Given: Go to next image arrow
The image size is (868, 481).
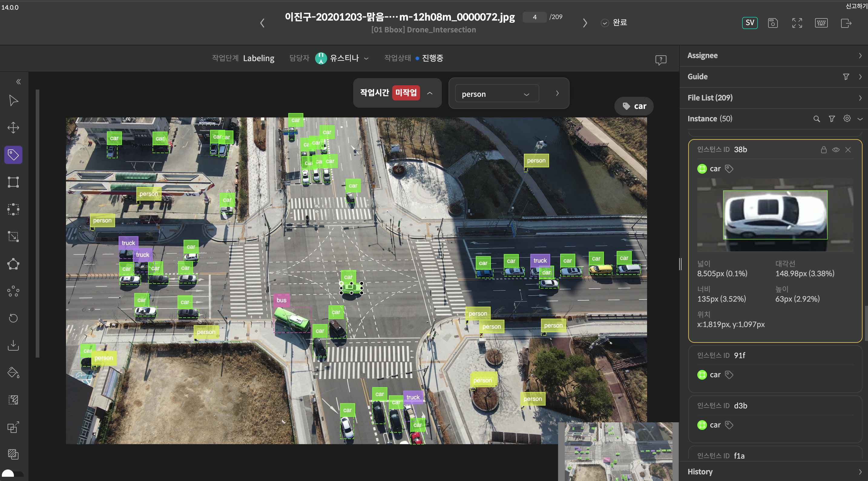Looking at the screenshot, I should tap(585, 23).
